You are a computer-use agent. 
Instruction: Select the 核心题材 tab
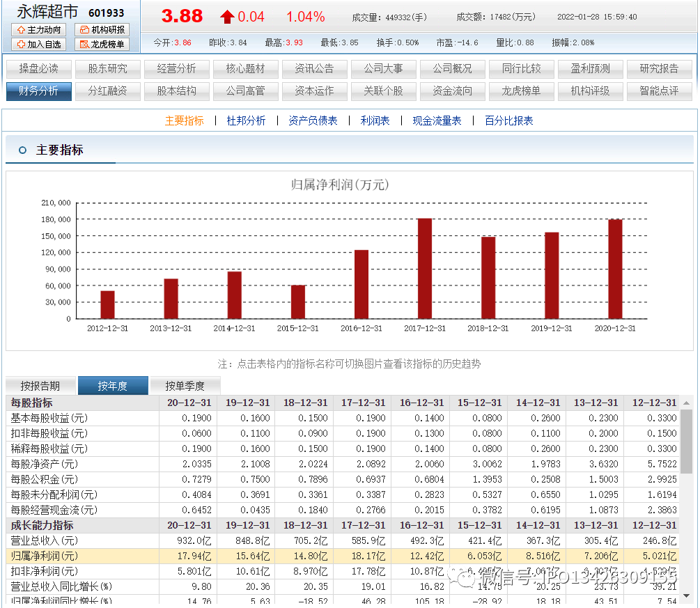click(x=246, y=69)
